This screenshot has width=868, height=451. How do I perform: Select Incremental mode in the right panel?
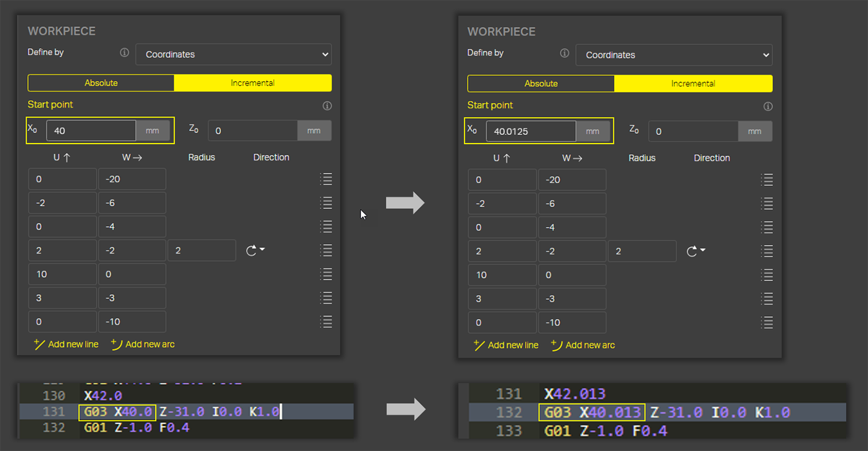pyautogui.click(x=693, y=83)
